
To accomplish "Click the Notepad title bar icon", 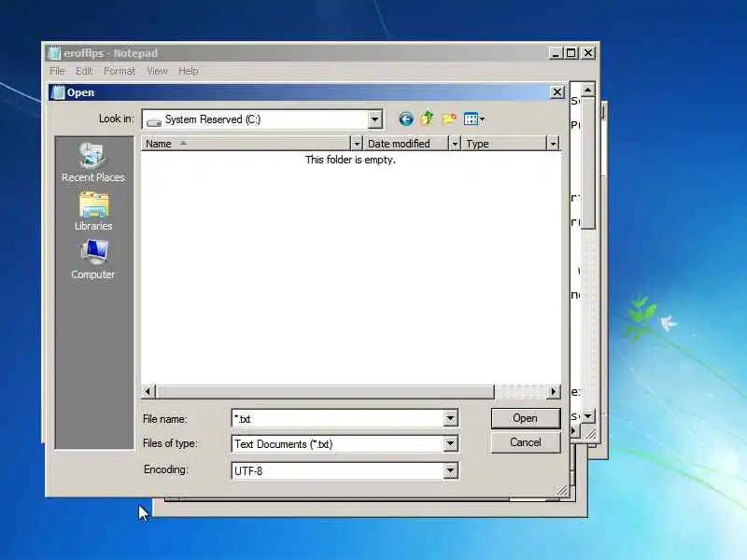I will point(55,53).
